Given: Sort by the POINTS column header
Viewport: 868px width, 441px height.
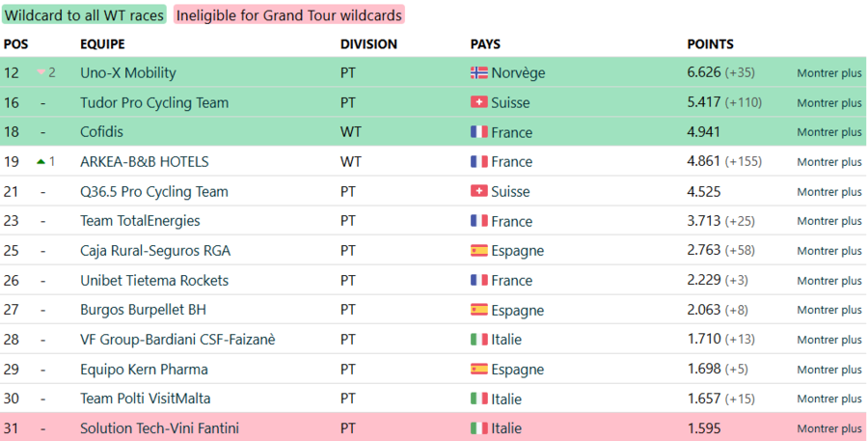Looking at the screenshot, I should click(710, 44).
